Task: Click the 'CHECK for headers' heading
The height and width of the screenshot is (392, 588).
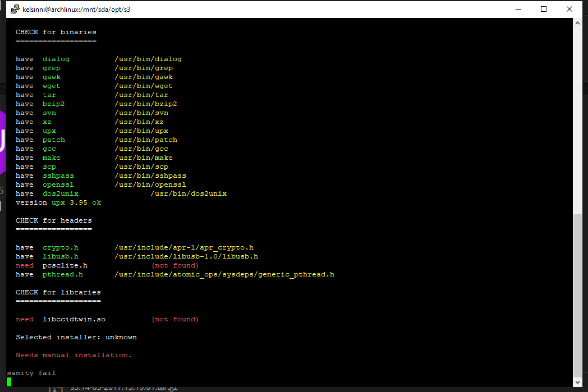Action: (x=54, y=221)
